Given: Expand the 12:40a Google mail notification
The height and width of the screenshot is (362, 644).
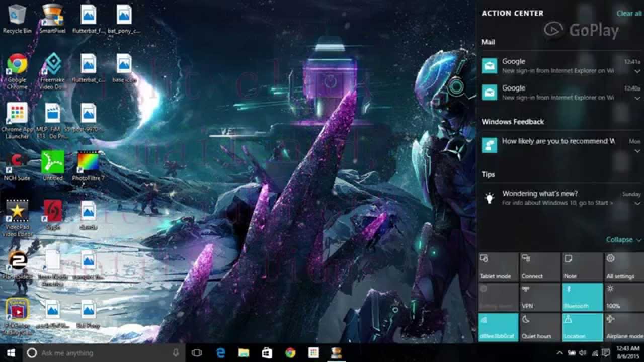Looking at the screenshot, I should (x=637, y=98).
